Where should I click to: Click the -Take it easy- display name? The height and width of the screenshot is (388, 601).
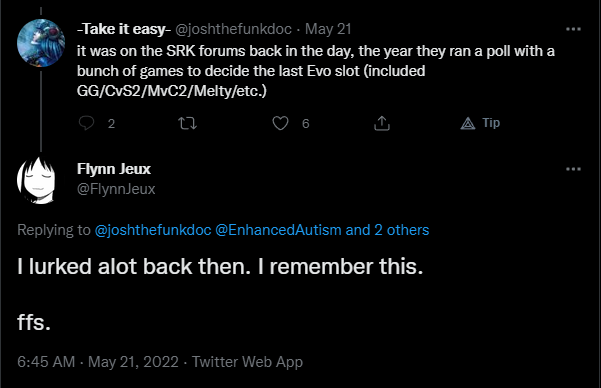124,29
